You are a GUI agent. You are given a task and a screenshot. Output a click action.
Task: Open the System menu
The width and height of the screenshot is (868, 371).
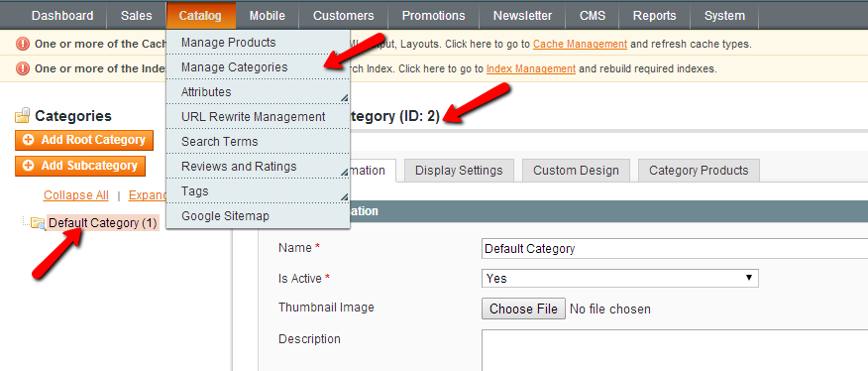click(x=724, y=16)
